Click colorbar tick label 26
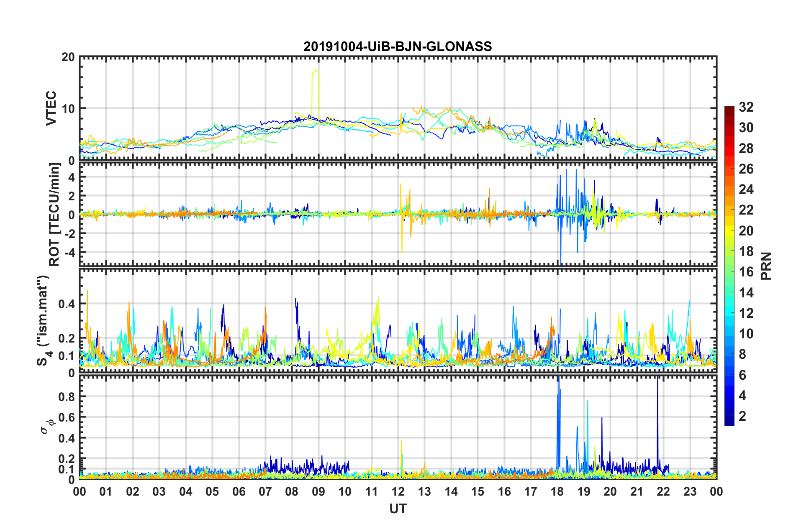The height and width of the screenshot is (532, 796). tap(746, 169)
